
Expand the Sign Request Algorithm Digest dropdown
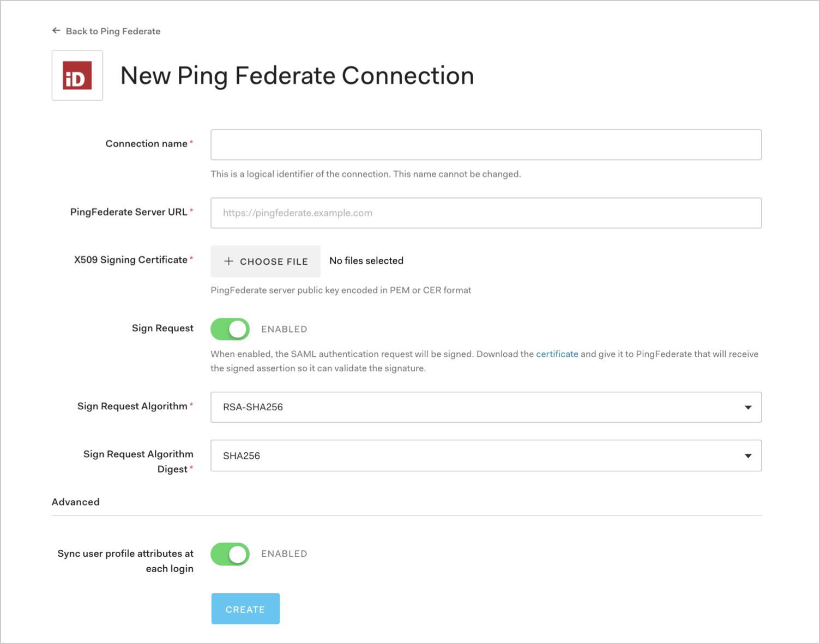(x=486, y=455)
